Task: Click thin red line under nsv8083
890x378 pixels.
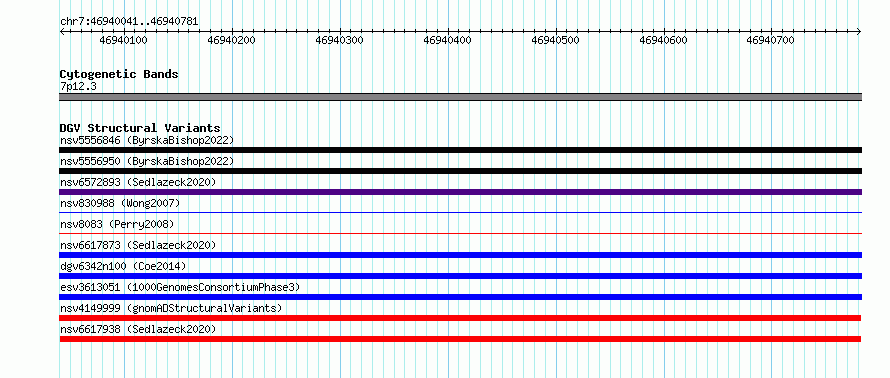Action: point(460,233)
